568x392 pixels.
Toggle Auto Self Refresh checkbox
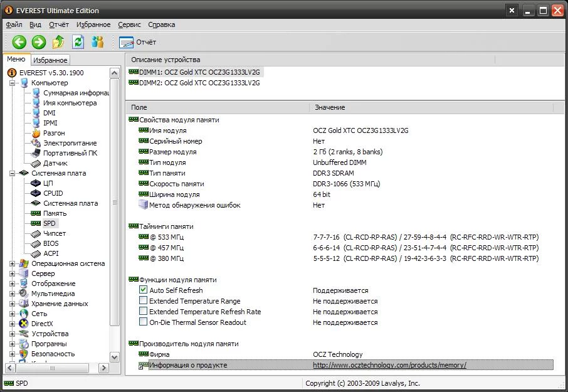click(144, 290)
